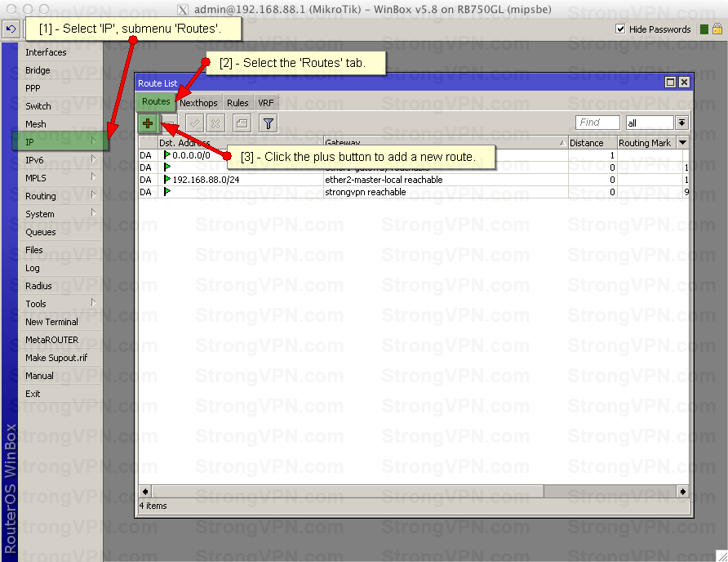The image size is (728, 562).
Task: Maximize the Route List window
Action: coord(670,83)
